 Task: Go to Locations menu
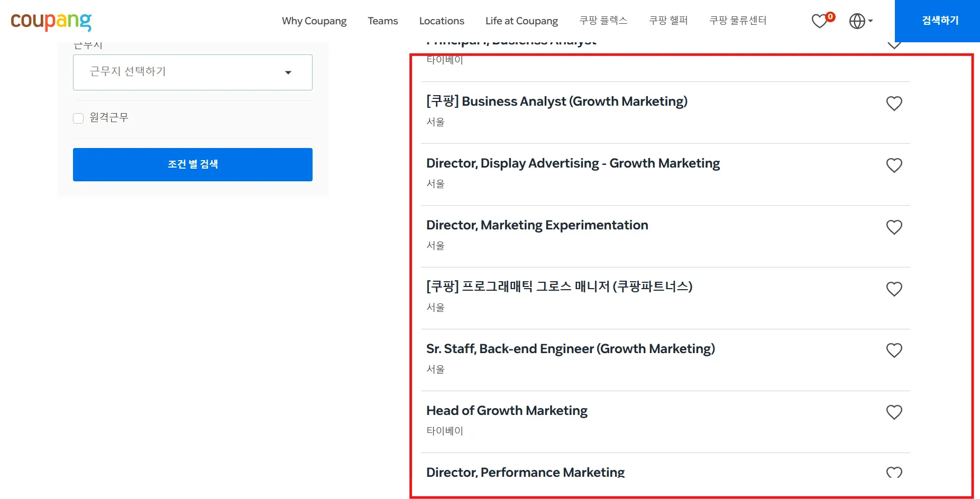[442, 21]
